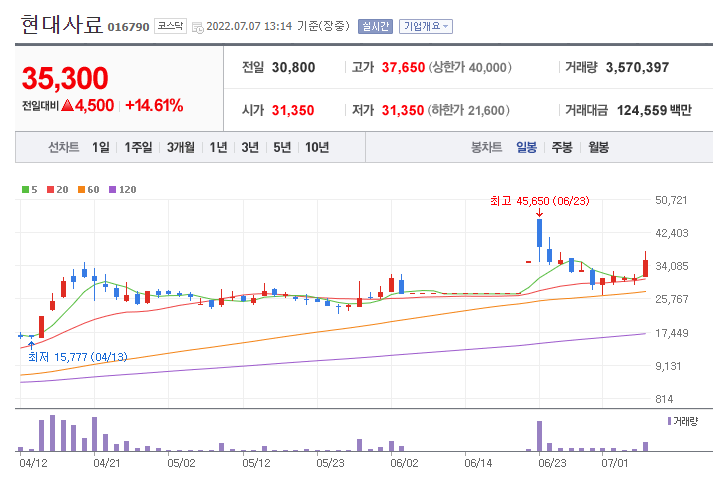Select the 1일 line chart tab
Image resolution: width=713 pixels, height=479 pixels.
(x=100, y=147)
